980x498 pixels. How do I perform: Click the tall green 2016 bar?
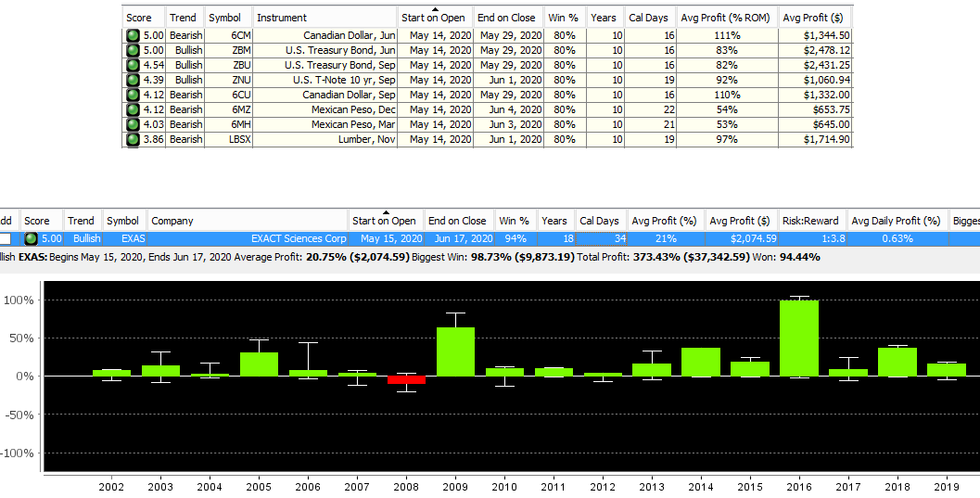click(799, 338)
